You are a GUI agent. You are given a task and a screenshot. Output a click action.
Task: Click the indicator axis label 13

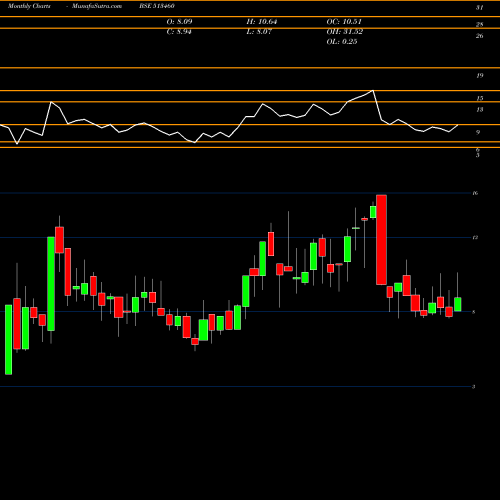(479, 110)
